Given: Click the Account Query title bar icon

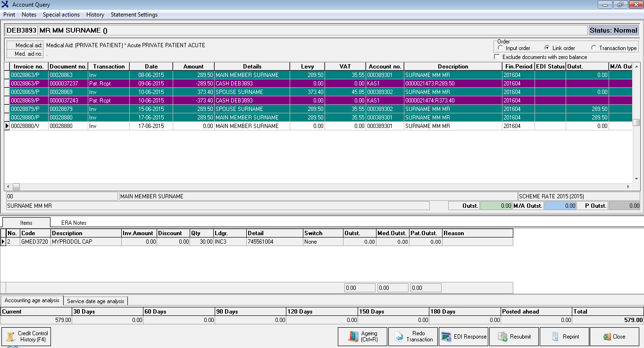Looking at the screenshot, I should pos(5,5).
